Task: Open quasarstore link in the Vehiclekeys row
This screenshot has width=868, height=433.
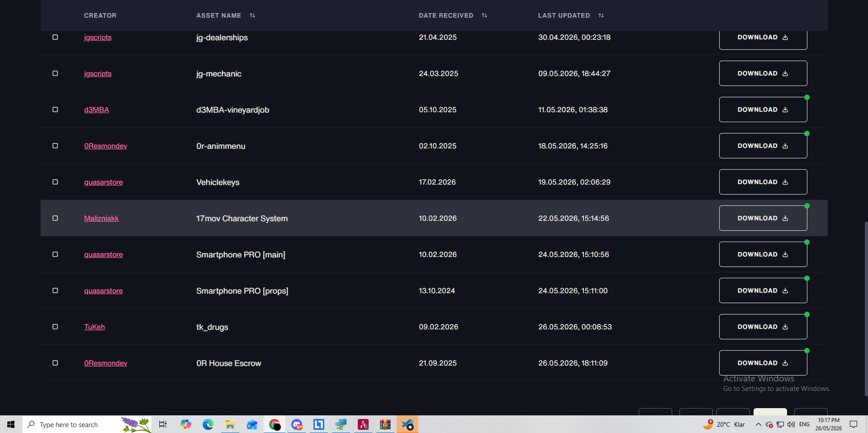Action: [104, 182]
